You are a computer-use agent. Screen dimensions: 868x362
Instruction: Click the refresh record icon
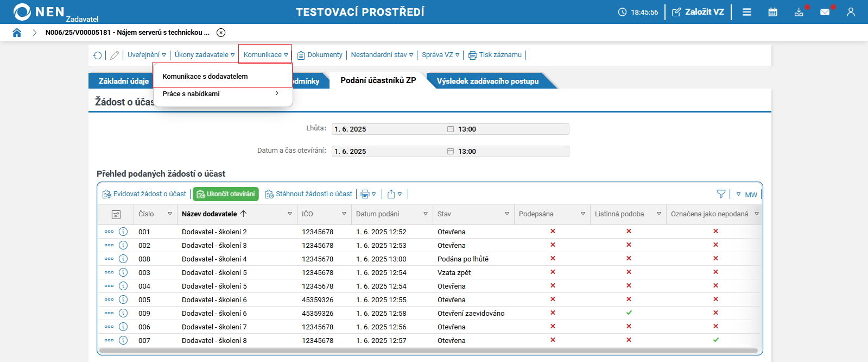98,55
